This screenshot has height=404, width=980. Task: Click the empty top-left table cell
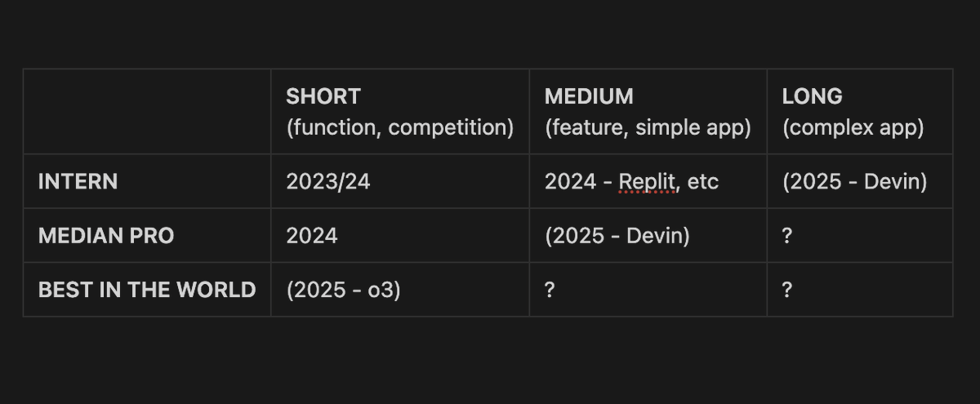pos(147,112)
